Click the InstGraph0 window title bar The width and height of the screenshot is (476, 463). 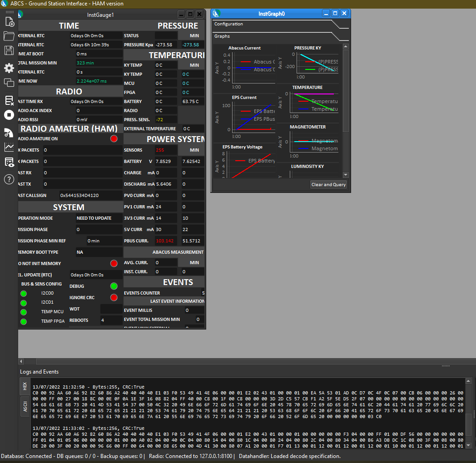click(272, 14)
